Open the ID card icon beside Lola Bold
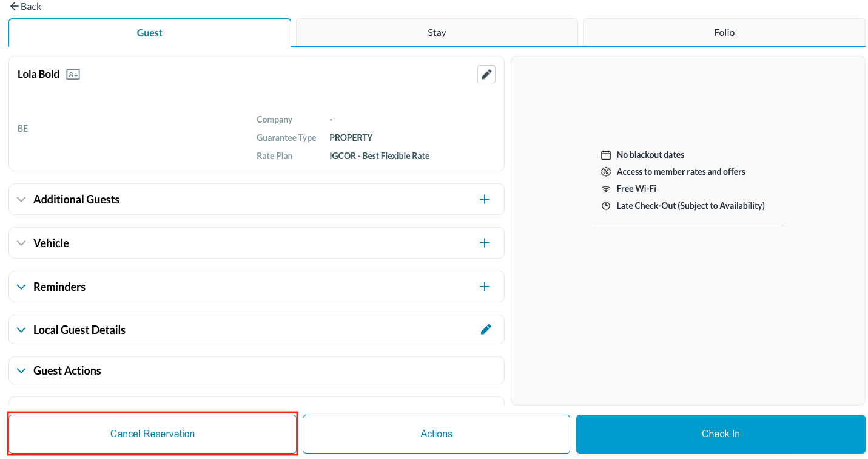This screenshot has height=459, width=868. (x=73, y=75)
